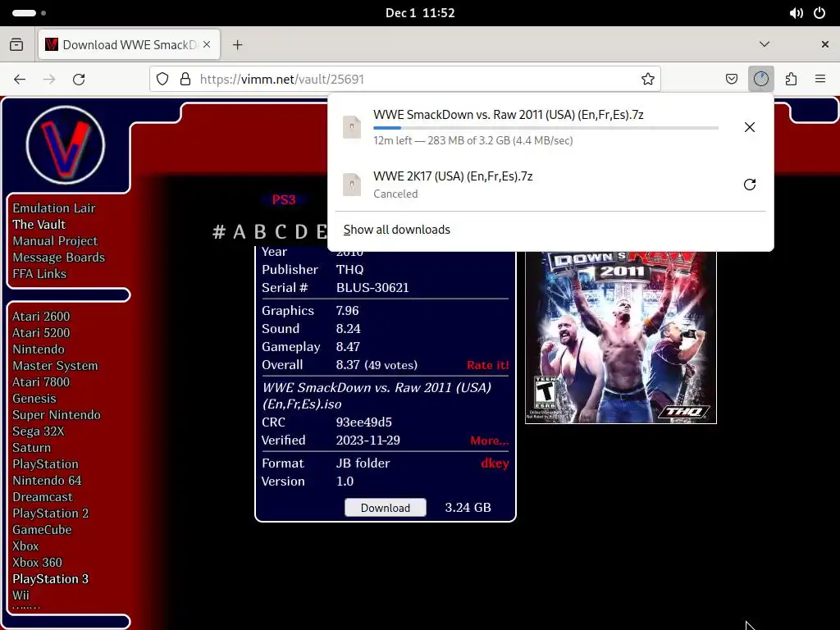Click the WWE 2K17 file icon
The width and height of the screenshot is (840, 630).
pos(352,185)
